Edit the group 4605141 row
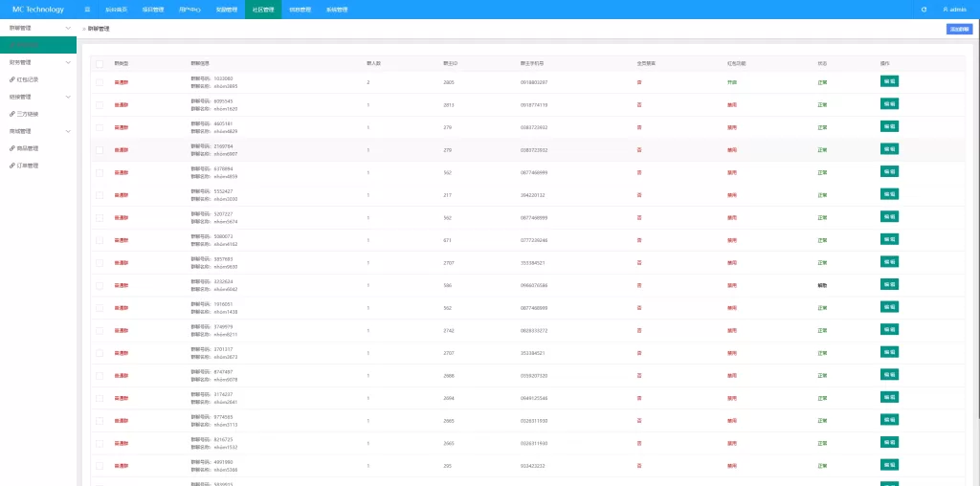The image size is (980, 486). (889, 126)
